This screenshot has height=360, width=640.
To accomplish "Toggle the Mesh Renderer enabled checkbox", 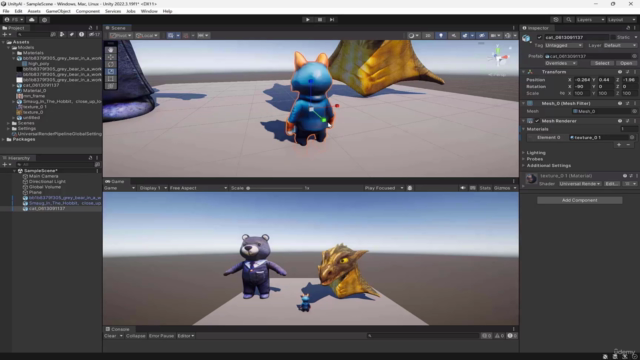I will pos(537,121).
